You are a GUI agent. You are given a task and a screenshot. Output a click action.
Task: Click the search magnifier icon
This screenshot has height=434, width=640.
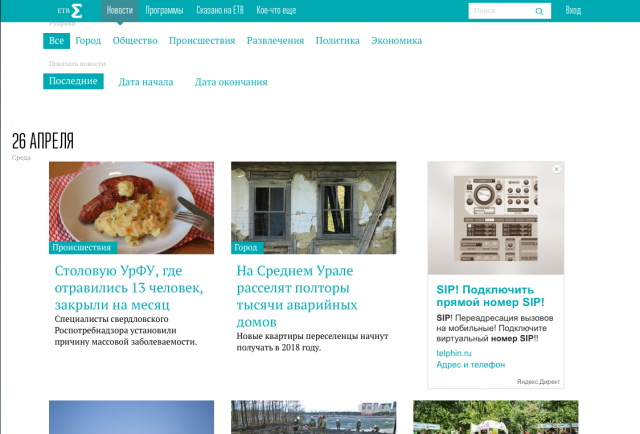coord(539,11)
